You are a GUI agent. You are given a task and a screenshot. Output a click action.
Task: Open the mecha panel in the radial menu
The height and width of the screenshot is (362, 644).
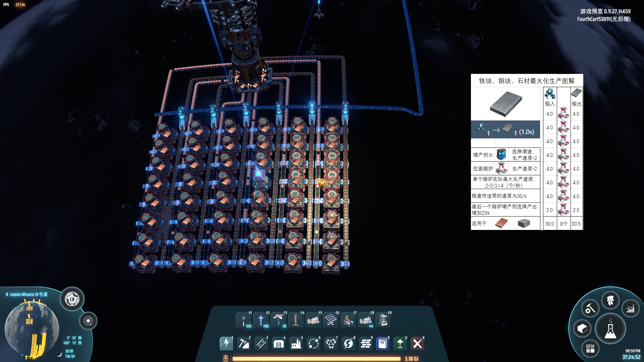click(611, 301)
